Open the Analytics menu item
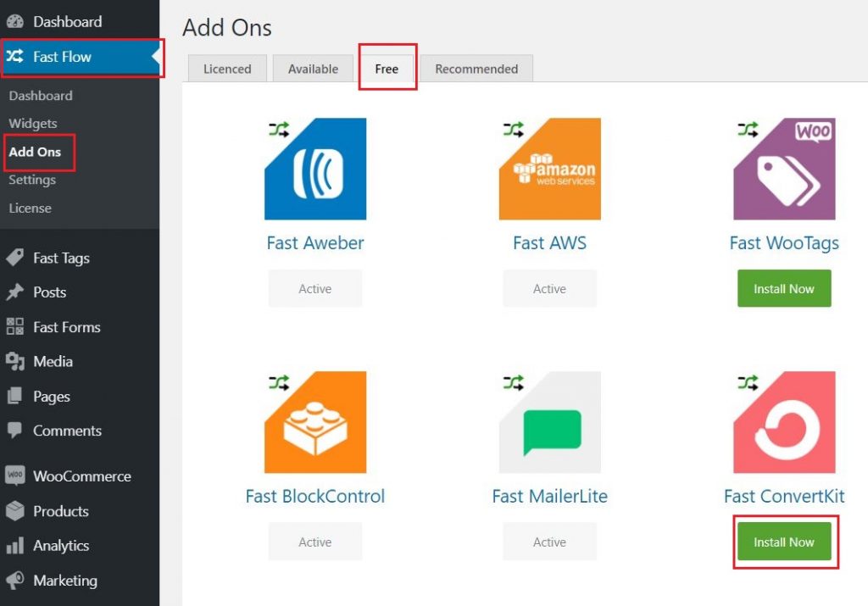The height and width of the screenshot is (606, 868). pos(80,546)
